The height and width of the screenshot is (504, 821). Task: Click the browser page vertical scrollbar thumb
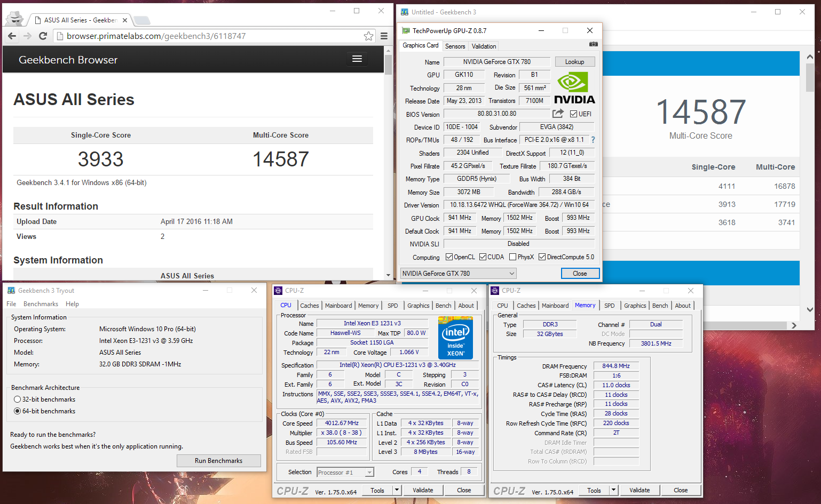(388, 65)
